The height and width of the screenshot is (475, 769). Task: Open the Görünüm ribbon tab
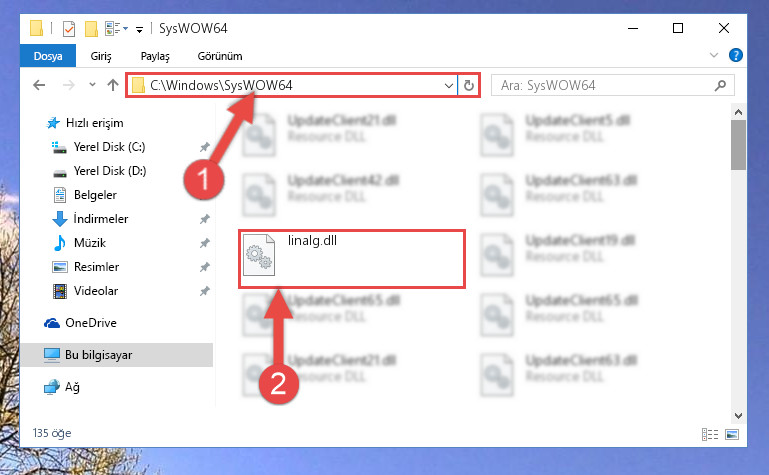point(220,56)
